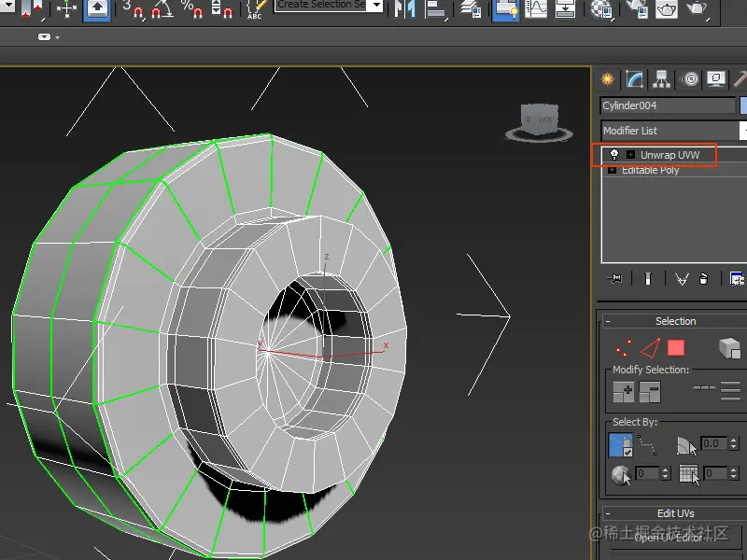Switch to the Modify panel tab
This screenshot has height=560, width=747.
coord(635,79)
